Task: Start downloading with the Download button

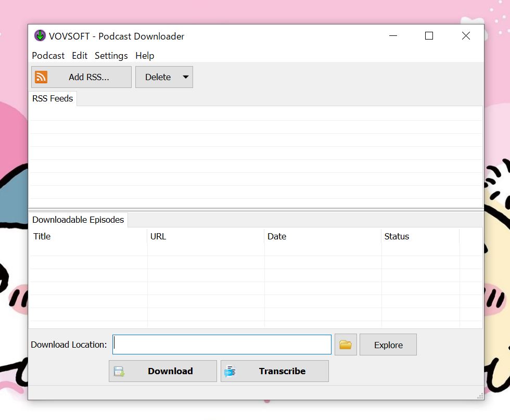Action: (162, 371)
